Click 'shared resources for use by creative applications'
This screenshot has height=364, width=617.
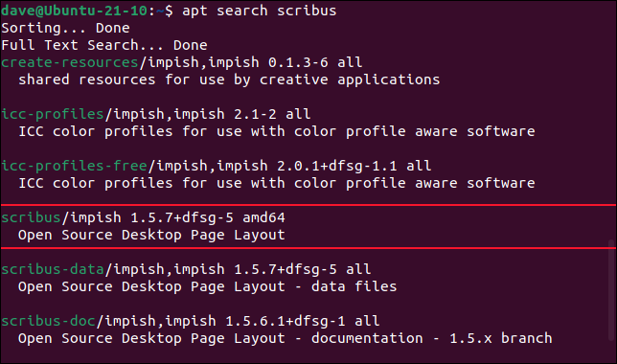(229, 80)
